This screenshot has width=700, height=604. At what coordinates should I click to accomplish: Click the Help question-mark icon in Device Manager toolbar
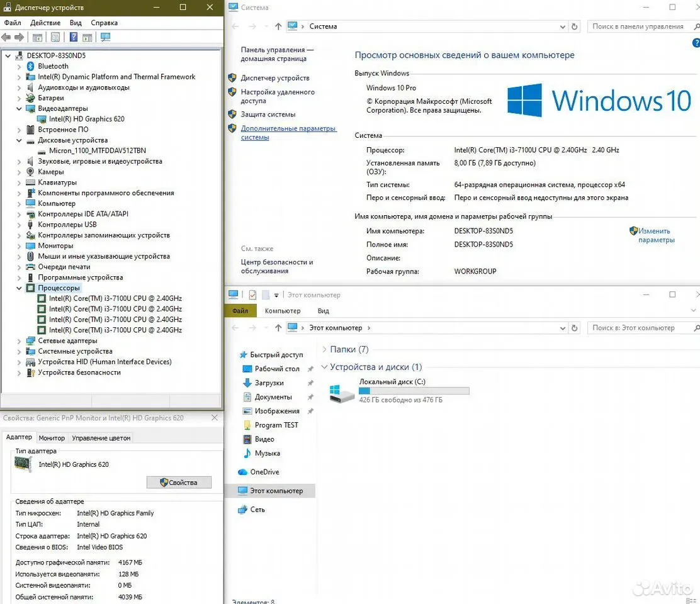(74, 38)
